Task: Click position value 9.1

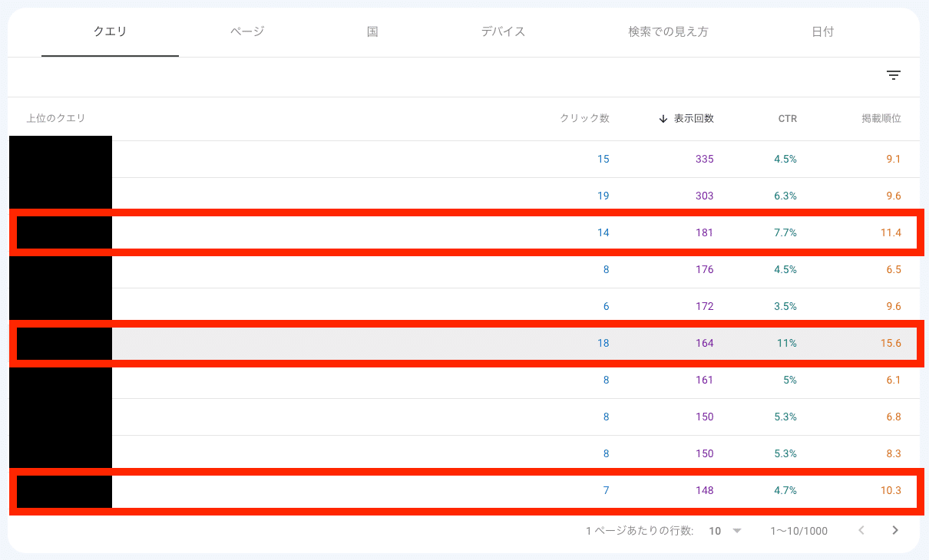Action: 894,159
